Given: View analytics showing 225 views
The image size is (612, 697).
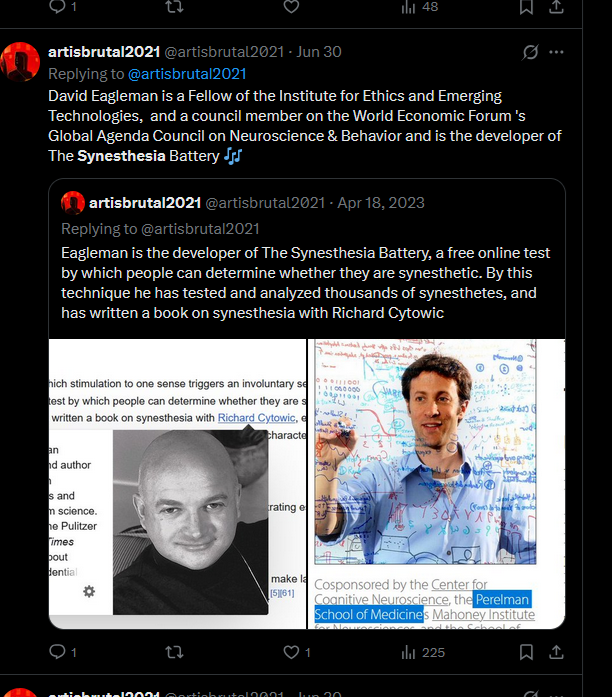Looking at the screenshot, I should point(422,652).
